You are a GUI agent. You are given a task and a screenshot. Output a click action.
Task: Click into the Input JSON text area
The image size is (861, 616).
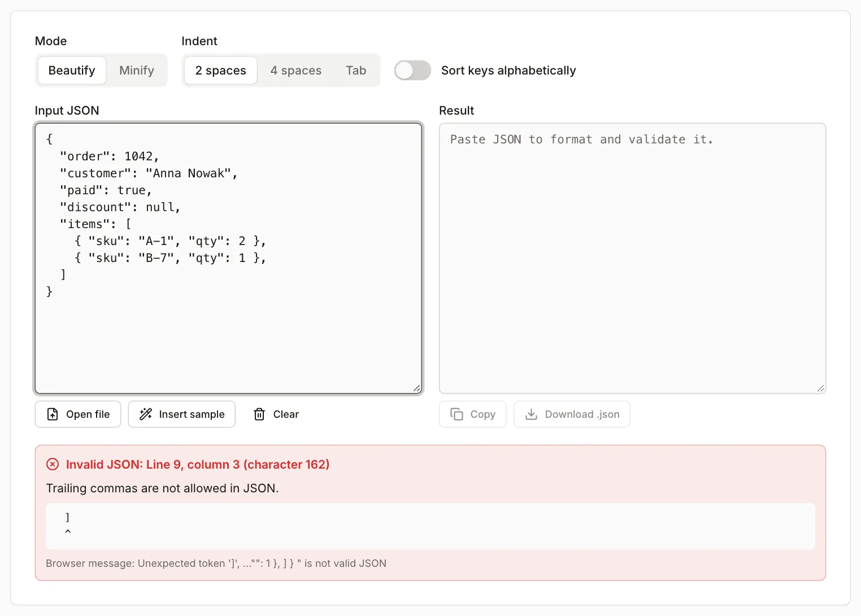[228, 258]
